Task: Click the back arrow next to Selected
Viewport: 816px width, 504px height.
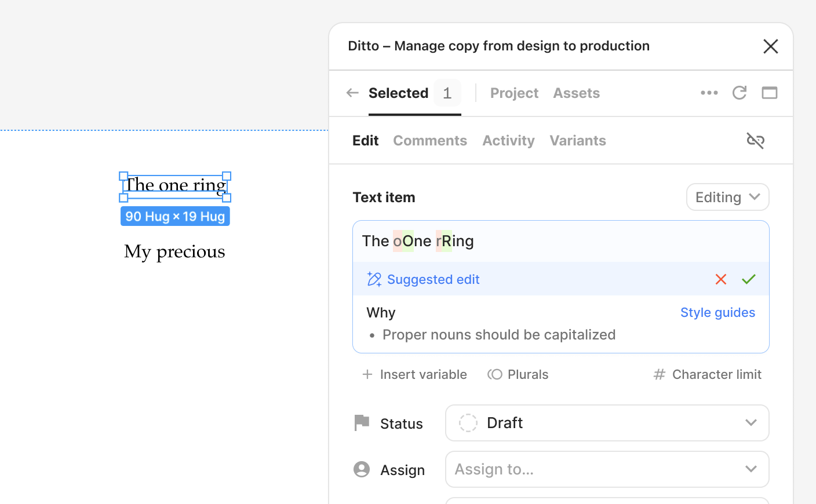Action: coord(352,93)
